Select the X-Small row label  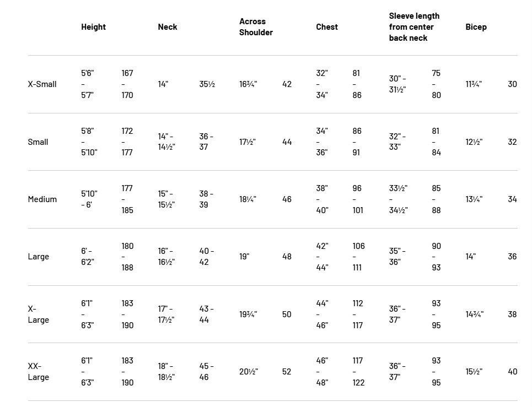pyautogui.click(x=42, y=84)
